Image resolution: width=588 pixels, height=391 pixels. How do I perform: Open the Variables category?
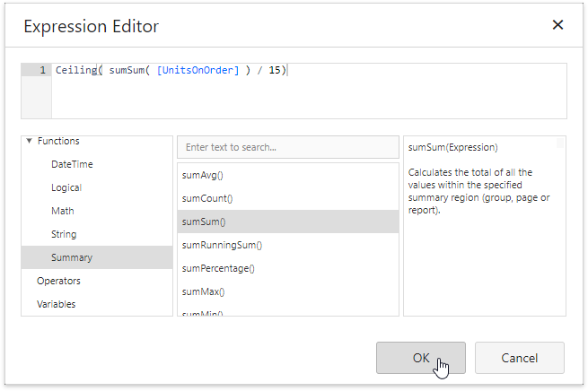coord(57,305)
